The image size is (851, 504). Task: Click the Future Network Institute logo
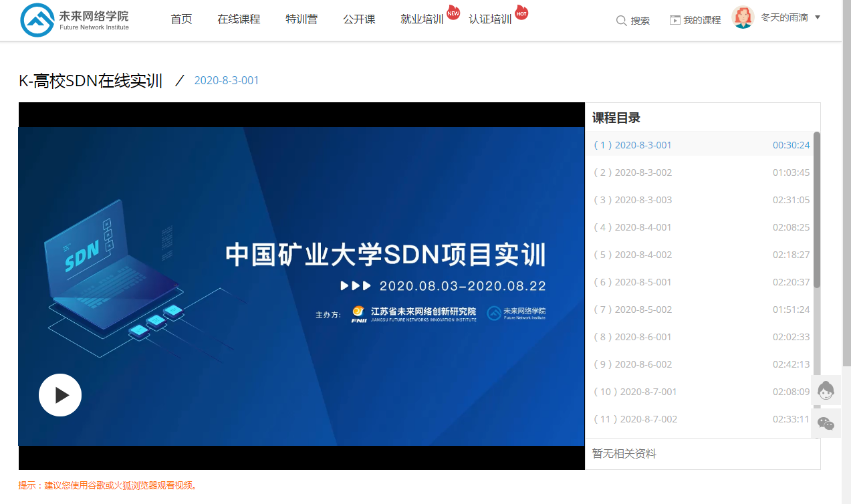click(74, 20)
